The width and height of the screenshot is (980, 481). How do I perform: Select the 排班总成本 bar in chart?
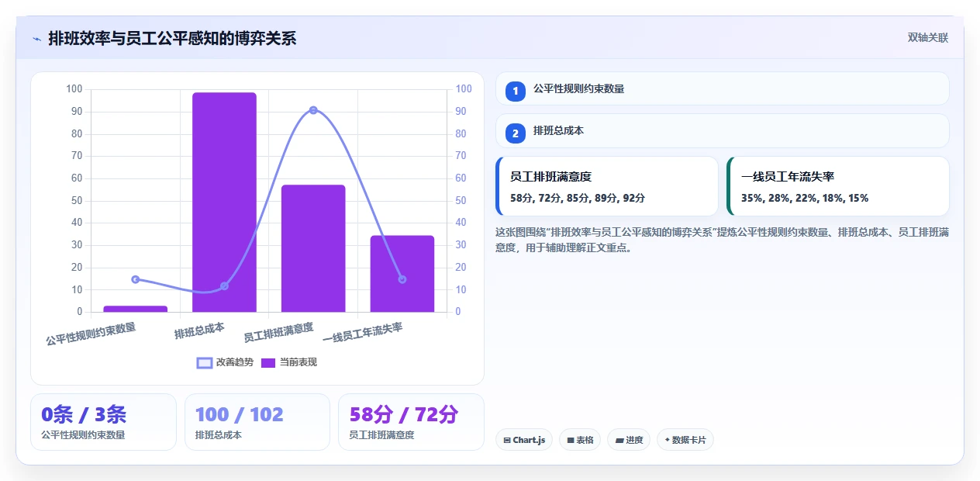click(x=224, y=202)
